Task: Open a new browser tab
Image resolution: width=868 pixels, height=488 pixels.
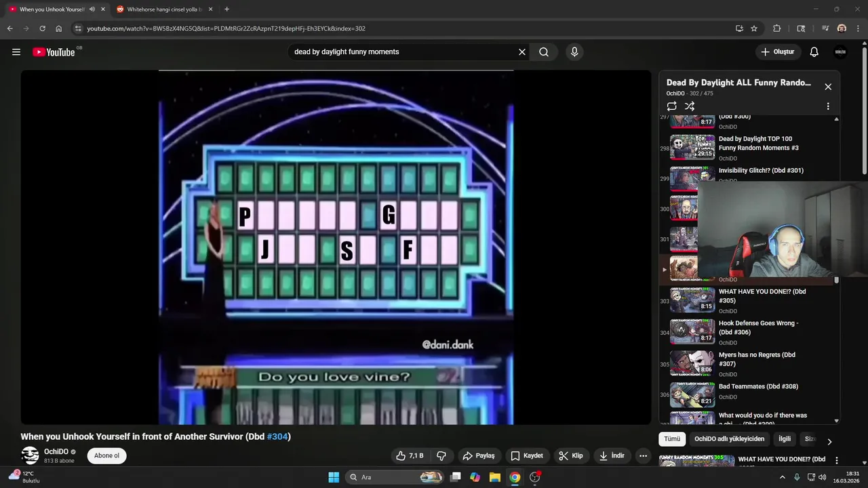Action: tap(226, 9)
